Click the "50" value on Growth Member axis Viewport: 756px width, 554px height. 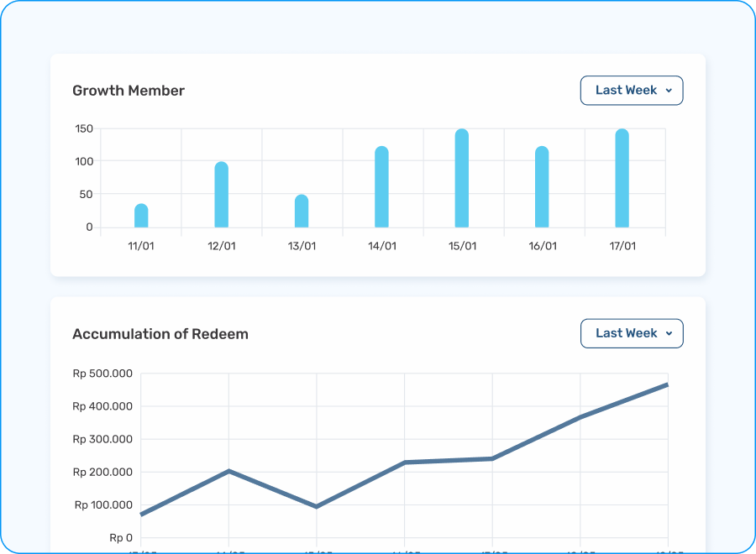[x=86, y=194]
